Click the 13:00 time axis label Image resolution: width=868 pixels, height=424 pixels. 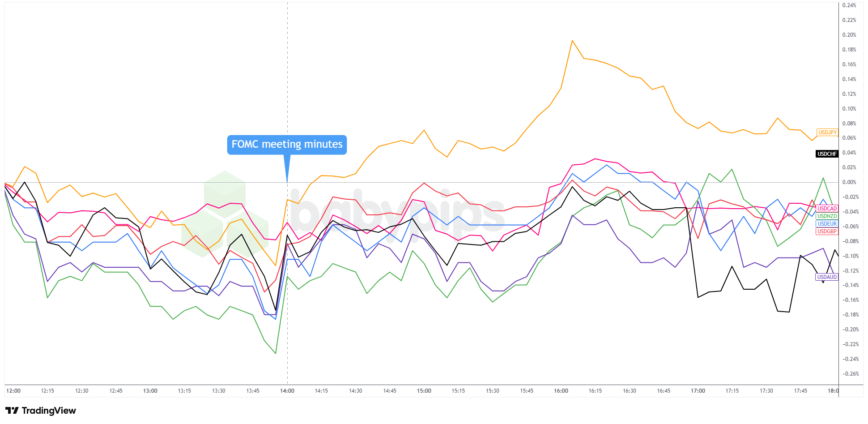tap(150, 391)
